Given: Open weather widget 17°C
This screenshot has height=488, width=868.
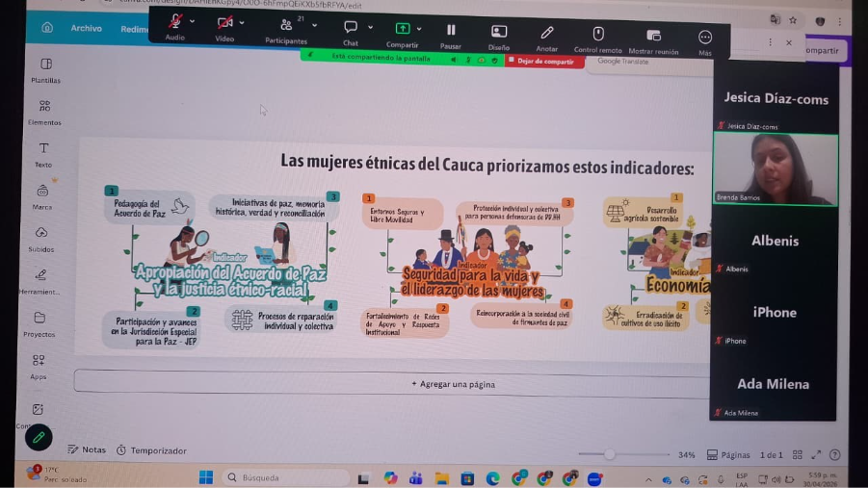Looking at the screenshot, I should point(55,475).
